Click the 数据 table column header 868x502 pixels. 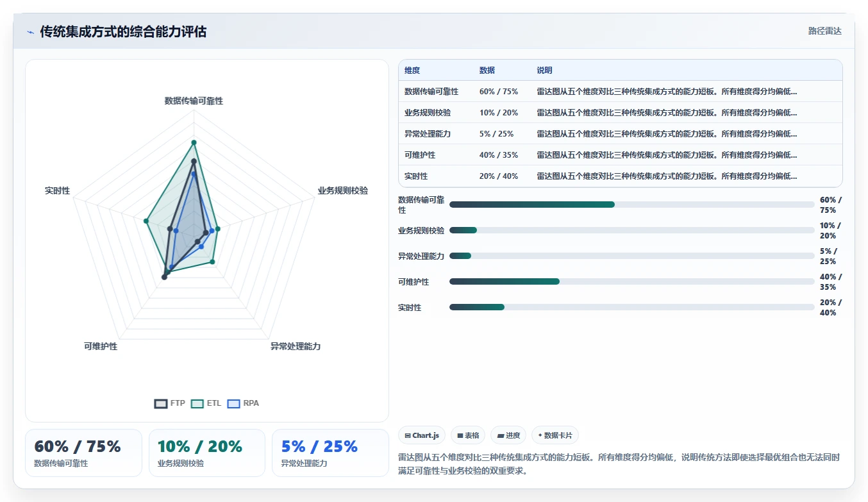click(x=487, y=71)
